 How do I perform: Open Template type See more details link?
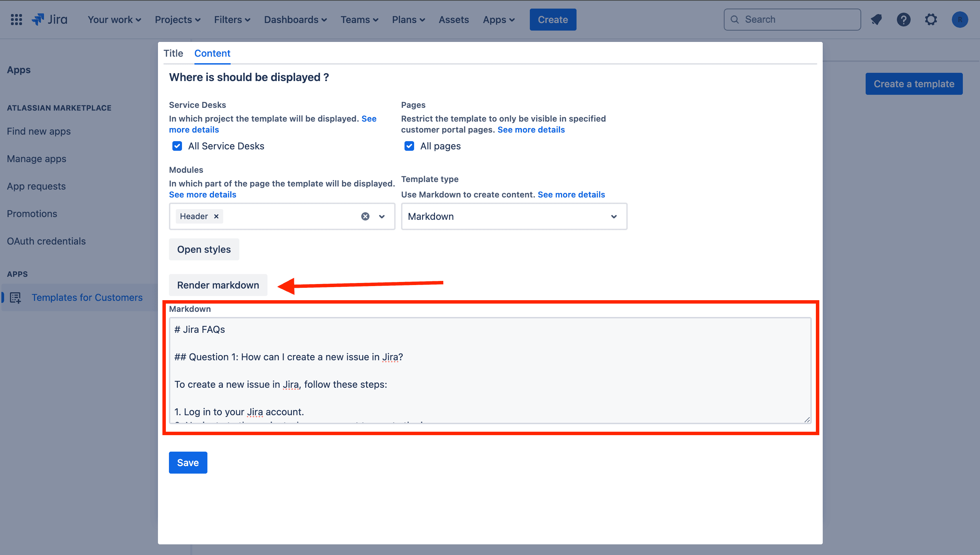point(571,194)
